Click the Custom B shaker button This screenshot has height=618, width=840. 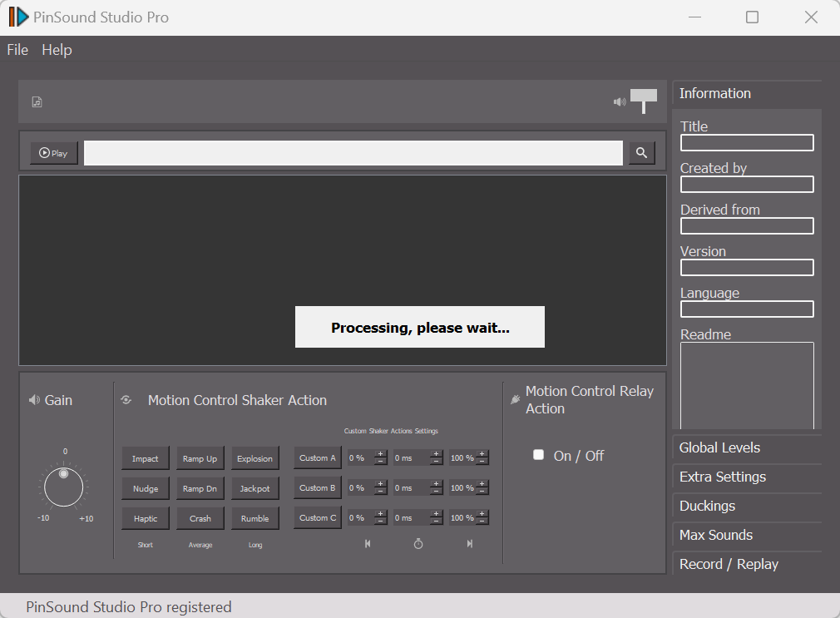pyautogui.click(x=317, y=487)
